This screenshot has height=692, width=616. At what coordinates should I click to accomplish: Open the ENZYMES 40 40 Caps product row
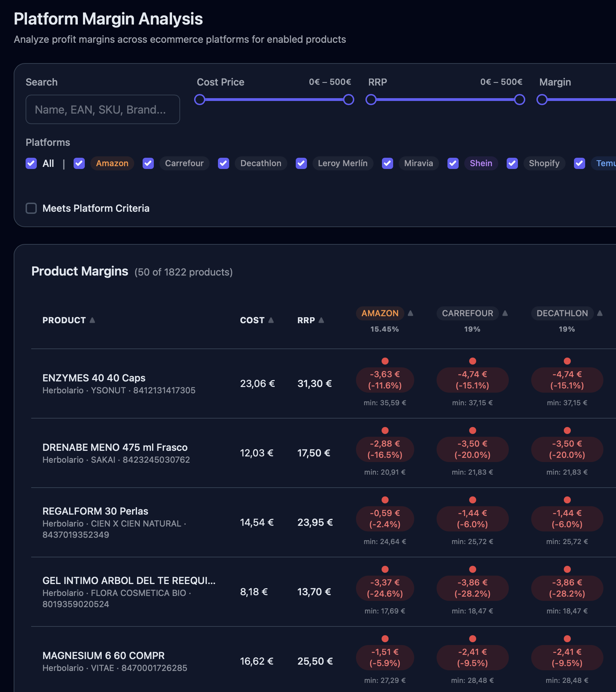tap(94, 378)
